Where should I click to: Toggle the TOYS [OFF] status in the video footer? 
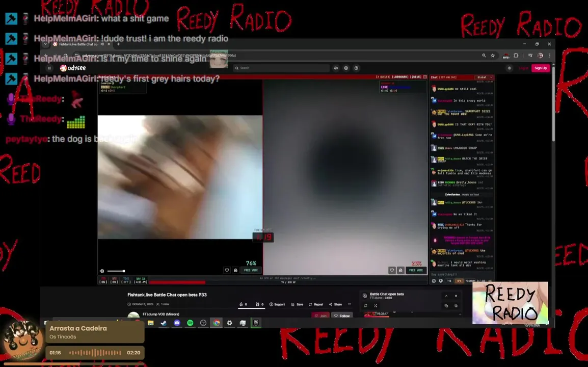tap(126, 280)
